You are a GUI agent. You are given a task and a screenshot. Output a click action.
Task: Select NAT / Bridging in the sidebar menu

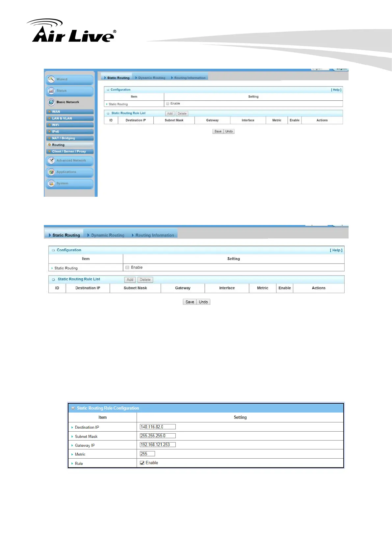click(64, 138)
